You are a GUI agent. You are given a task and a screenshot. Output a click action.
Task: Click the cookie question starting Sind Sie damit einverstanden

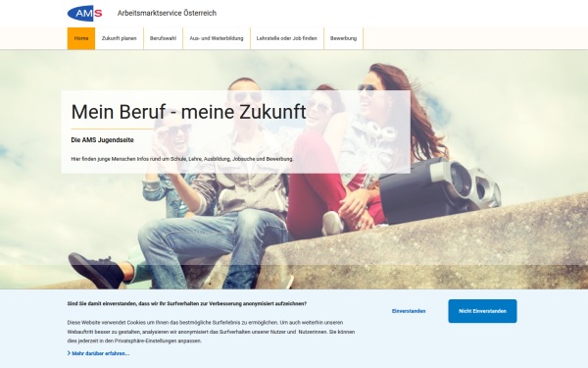click(187, 303)
